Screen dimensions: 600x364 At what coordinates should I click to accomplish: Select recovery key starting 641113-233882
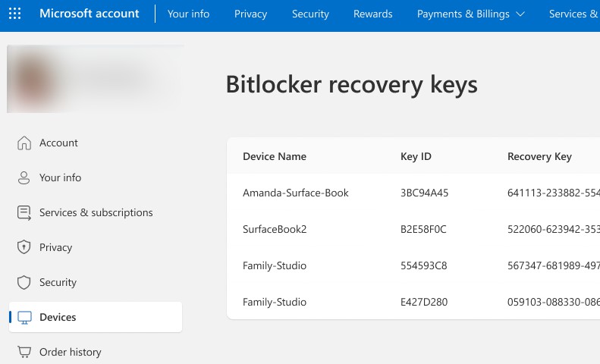(553, 193)
